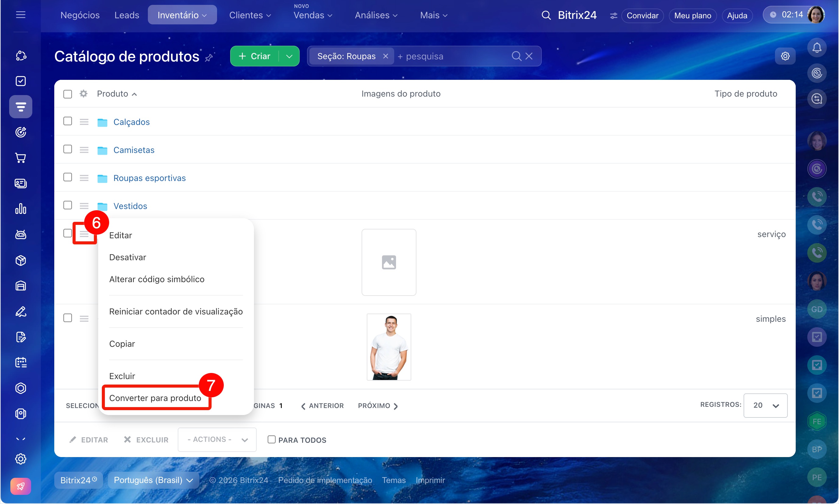Open the shopping cart sidebar icon
Screen dimensions: 839x504
[21, 158]
